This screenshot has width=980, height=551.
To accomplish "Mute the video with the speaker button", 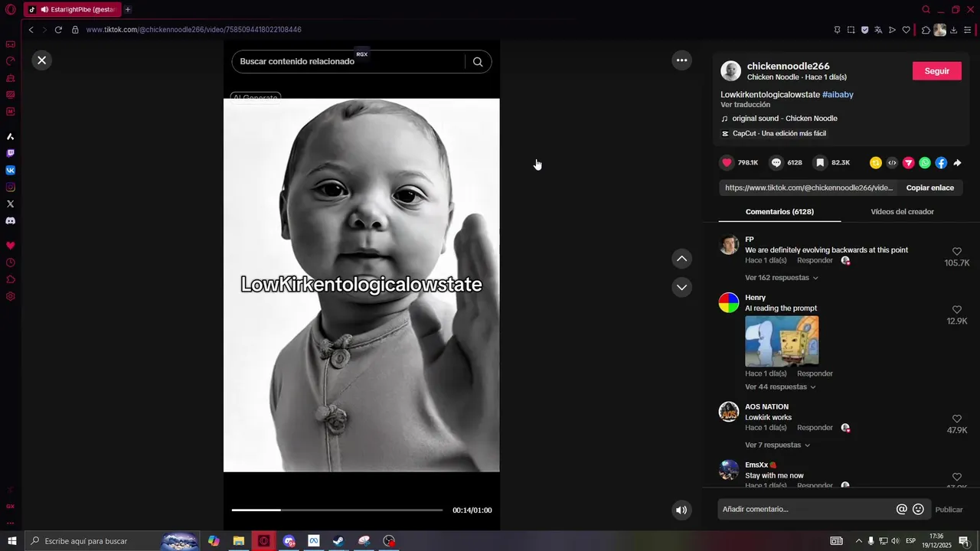I will pyautogui.click(x=681, y=510).
